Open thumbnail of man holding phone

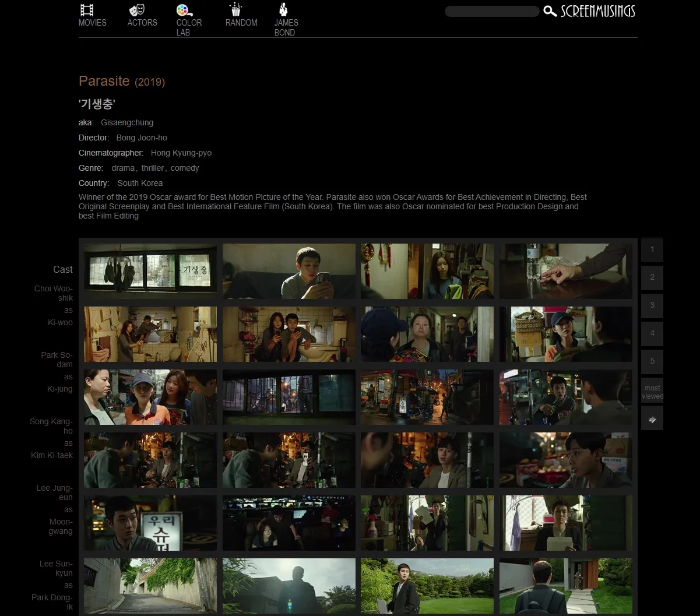289,271
